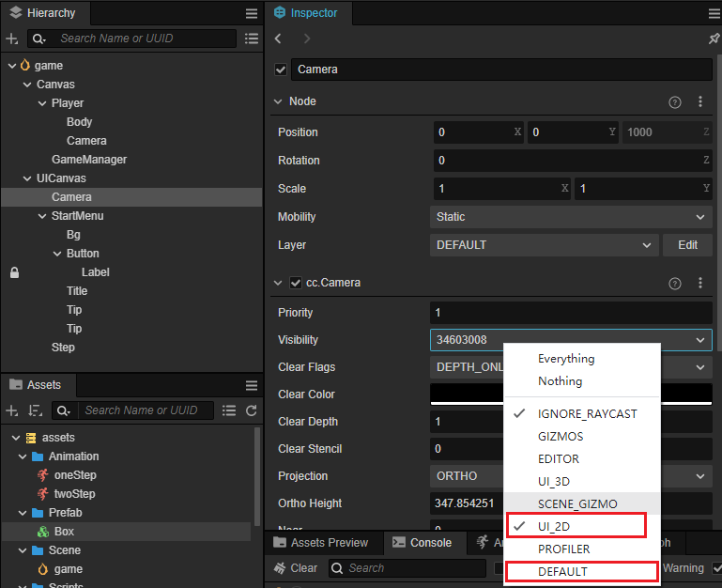Open the cc.Camera component three-dot menu
The height and width of the screenshot is (588, 722).
(x=699, y=283)
